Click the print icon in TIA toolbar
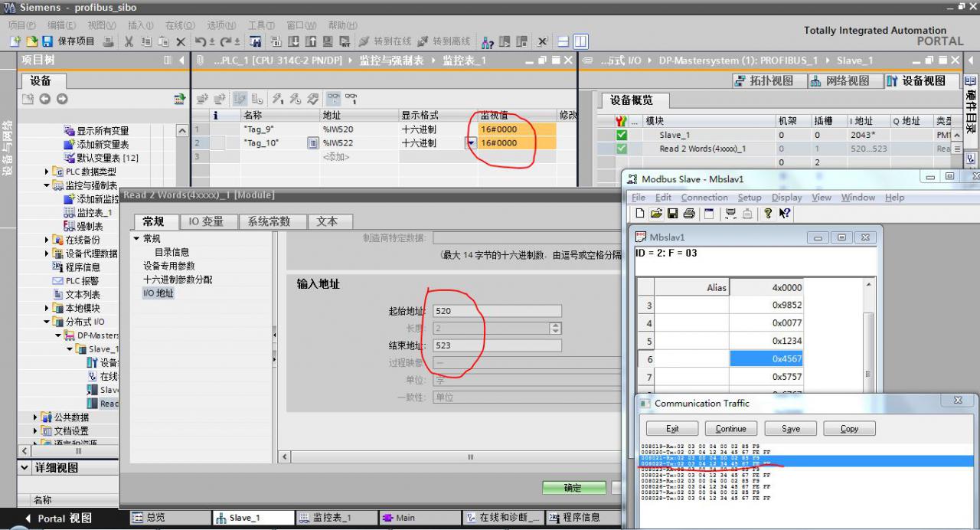 coord(108,41)
